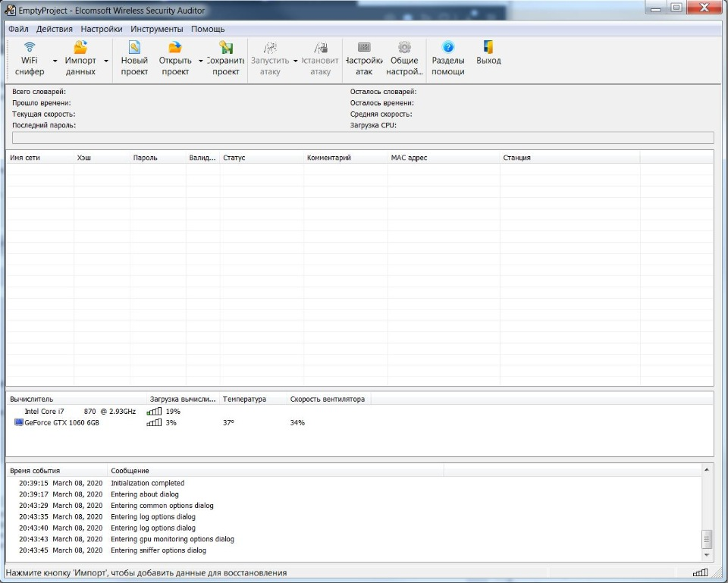Click the Комментарий column header
Screen dimensions: 728x583
pos(346,158)
